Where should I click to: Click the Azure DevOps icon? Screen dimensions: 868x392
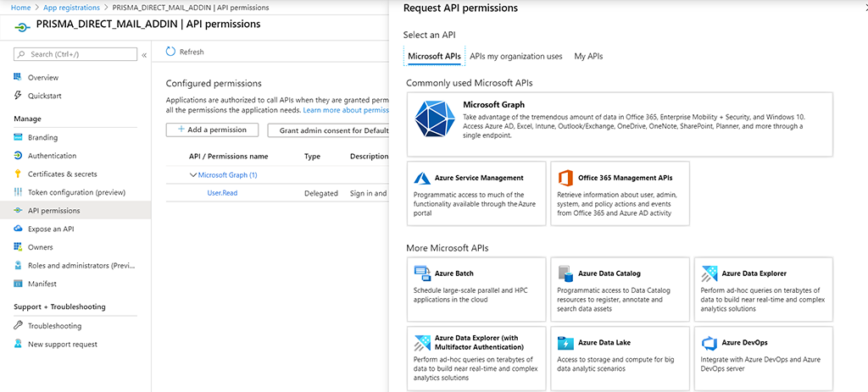[x=709, y=343]
